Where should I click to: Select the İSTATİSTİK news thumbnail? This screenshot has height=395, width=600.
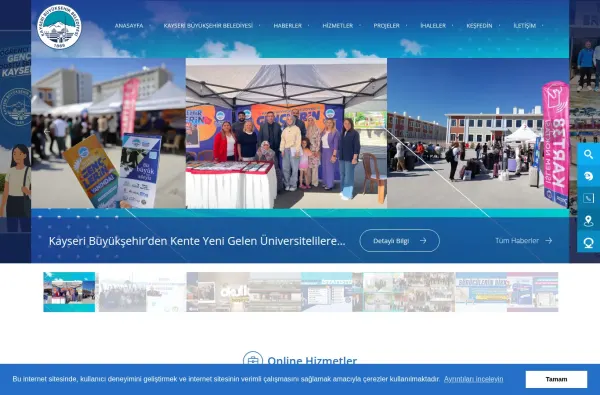(x=326, y=292)
